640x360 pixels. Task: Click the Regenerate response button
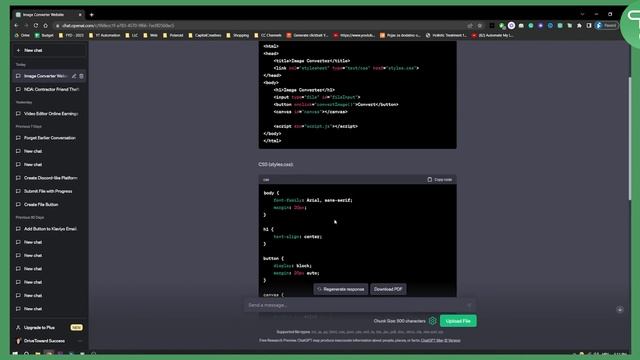pos(341,289)
